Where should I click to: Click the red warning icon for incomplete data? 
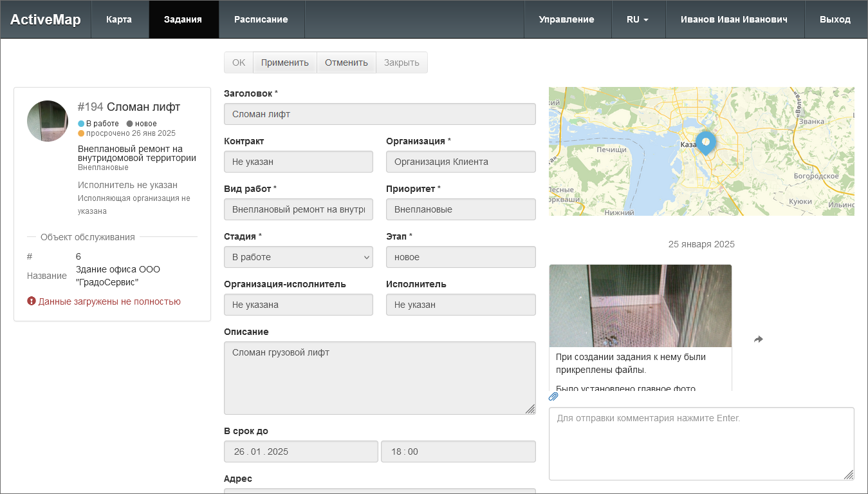pyautogui.click(x=32, y=301)
